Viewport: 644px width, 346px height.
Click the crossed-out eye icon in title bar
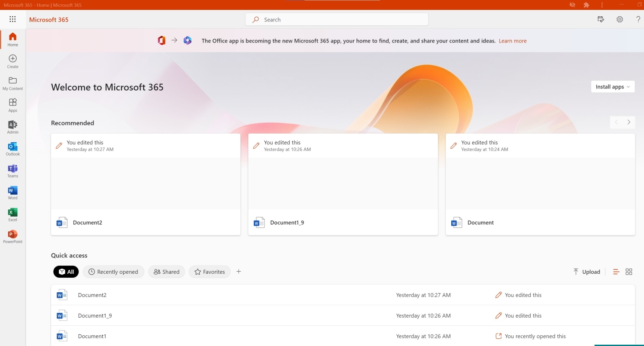click(x=572, y=5)
